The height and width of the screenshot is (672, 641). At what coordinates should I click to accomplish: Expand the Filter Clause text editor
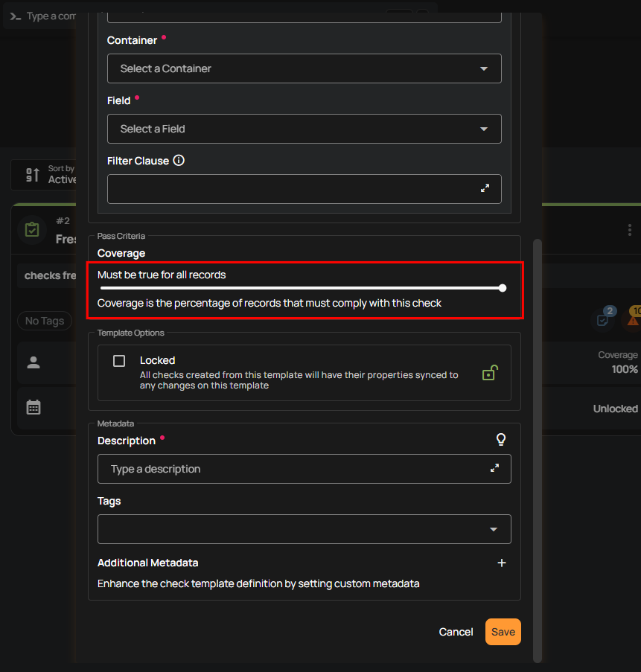click(x=485, y=189)
